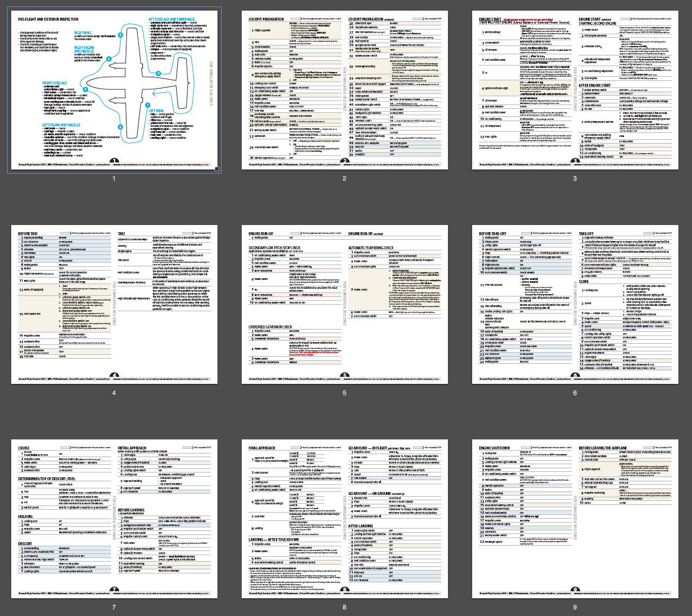Image resolution: width=692 pixels, height=616 pixels.
Task: Click the page number 1 label
Action: 114,178
